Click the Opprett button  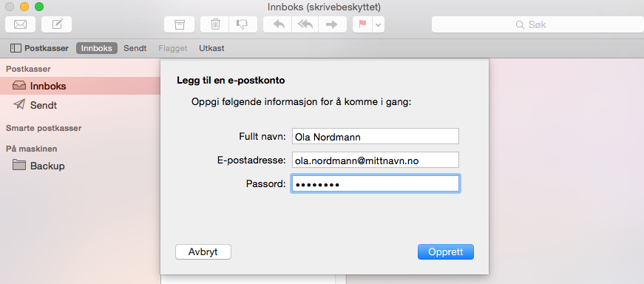tap(446, 252)
